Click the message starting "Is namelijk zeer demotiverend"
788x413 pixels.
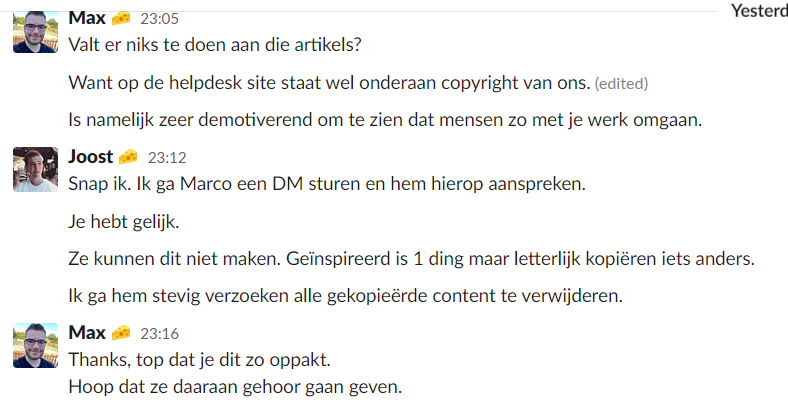[x=385, y=120]
